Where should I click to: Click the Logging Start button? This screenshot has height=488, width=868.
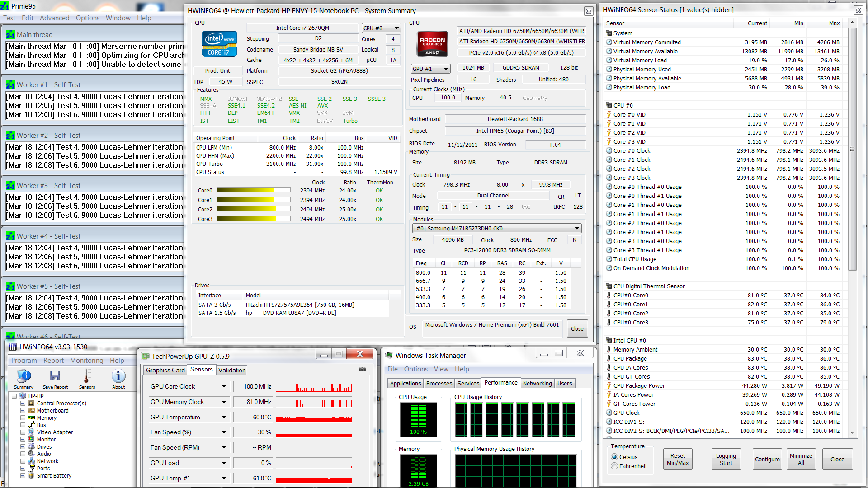(726, 460)
